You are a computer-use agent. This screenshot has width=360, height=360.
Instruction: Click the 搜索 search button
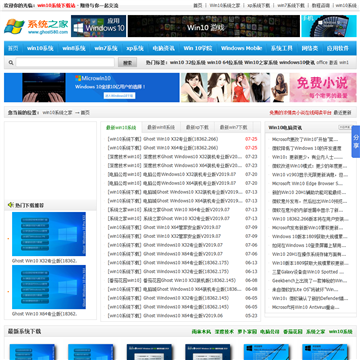click(x=127, y=62)
